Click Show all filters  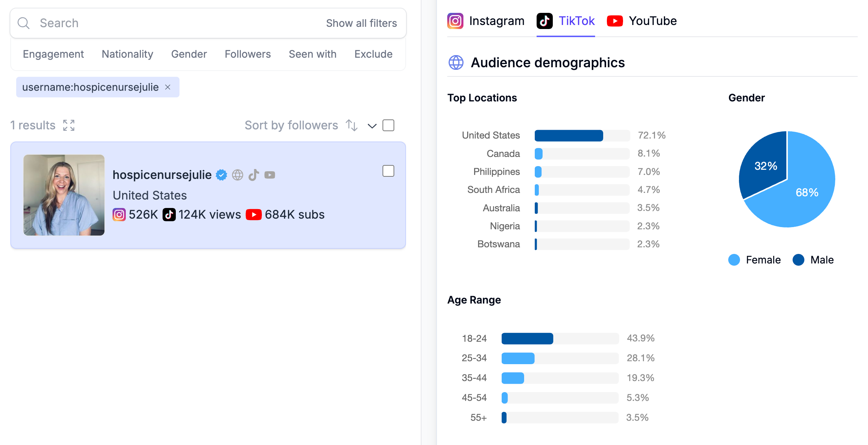361,23
